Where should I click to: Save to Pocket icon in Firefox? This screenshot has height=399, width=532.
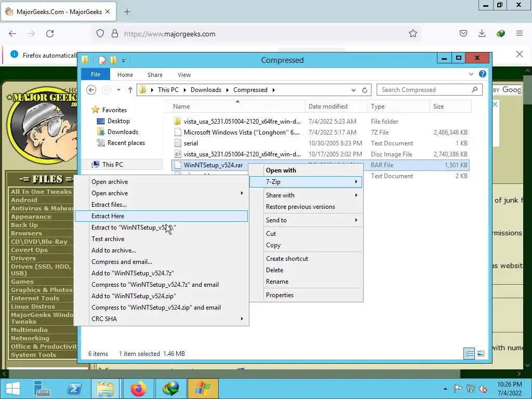[463, 33]
